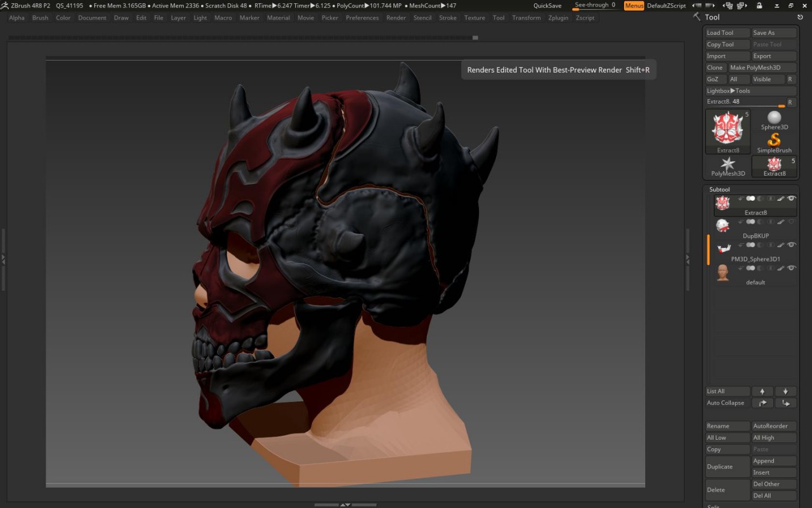Image resolution: width=812 pixels, height=508 pixels.
Task: Select Extract8 subtool thumbnail in Subtool list
Action: click(723, 203)
